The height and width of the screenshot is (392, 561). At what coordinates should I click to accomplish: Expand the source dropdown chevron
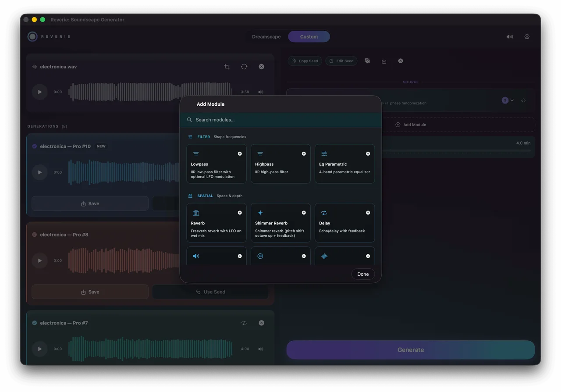pos(512,100)
